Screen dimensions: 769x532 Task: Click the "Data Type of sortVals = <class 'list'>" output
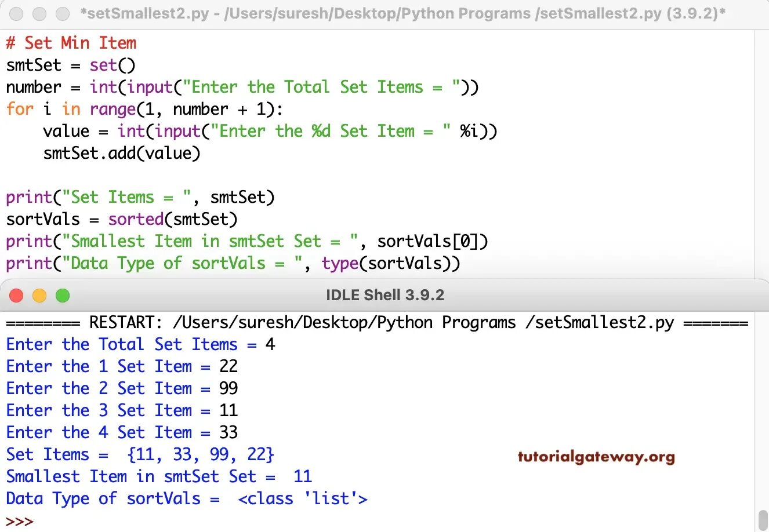click(x=187, y=498)
